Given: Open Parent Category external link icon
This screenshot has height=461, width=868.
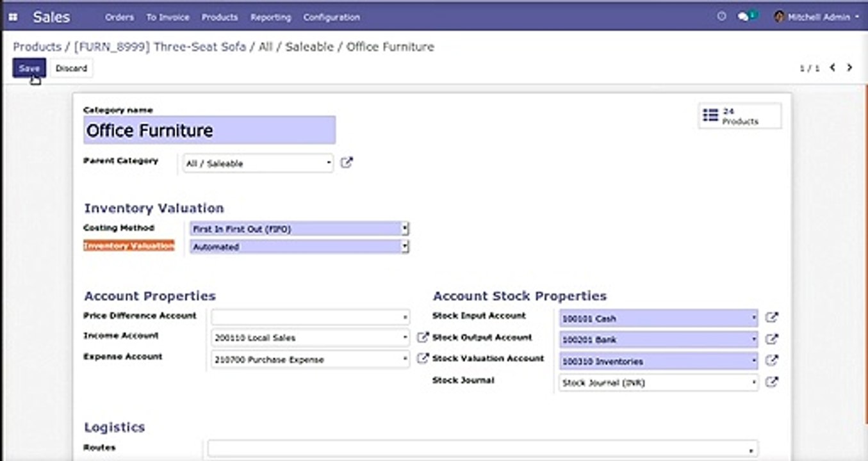Looking at the screenshot, I should point(347,163).
